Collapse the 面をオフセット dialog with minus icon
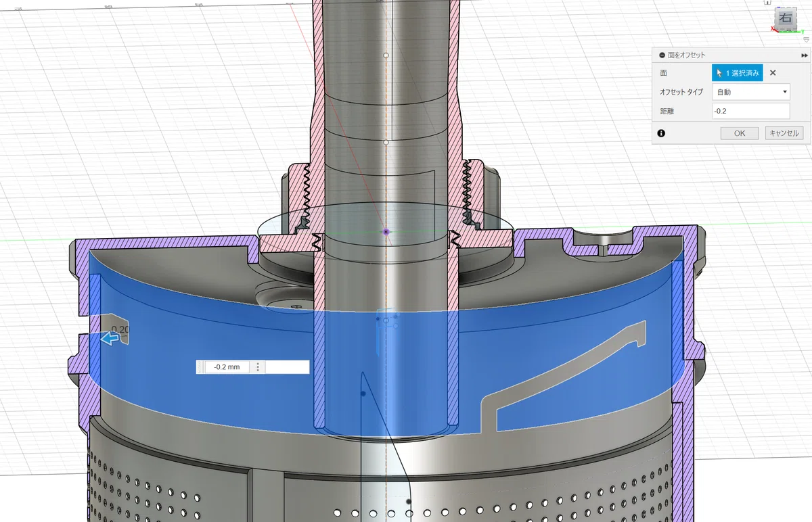This screenshot has width=812, height=522. (x=661, y=55)
